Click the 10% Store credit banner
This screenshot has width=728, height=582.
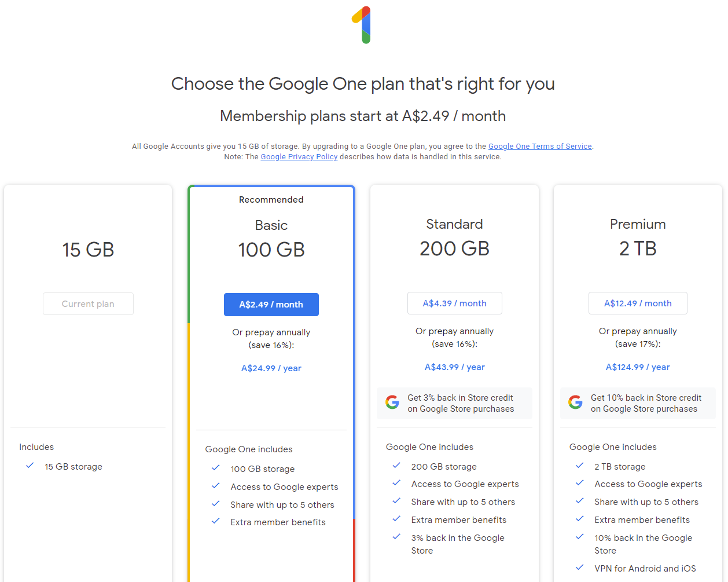[638, 403]
